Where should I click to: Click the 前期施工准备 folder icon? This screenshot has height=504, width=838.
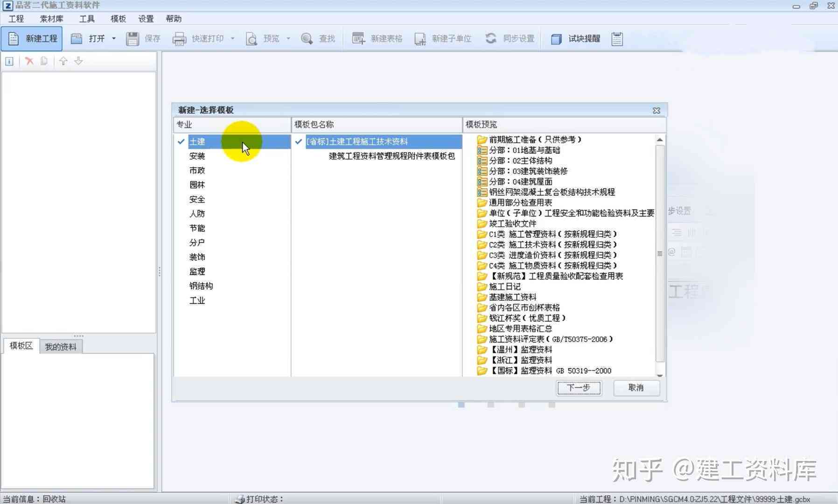tap(482, 140)
